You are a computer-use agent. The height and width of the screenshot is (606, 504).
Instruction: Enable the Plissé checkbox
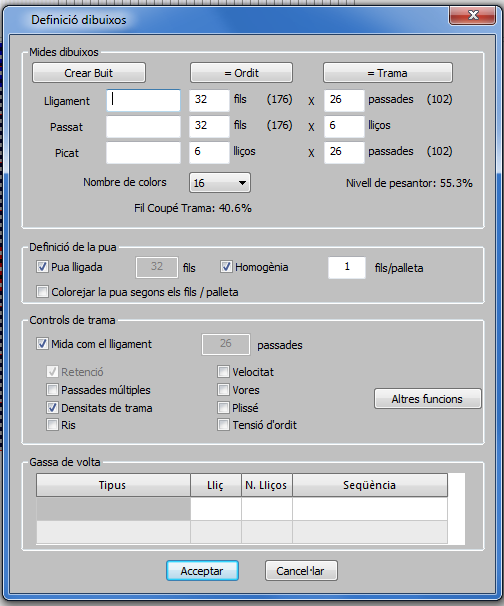pyautogui.click(x=223, y=407)
